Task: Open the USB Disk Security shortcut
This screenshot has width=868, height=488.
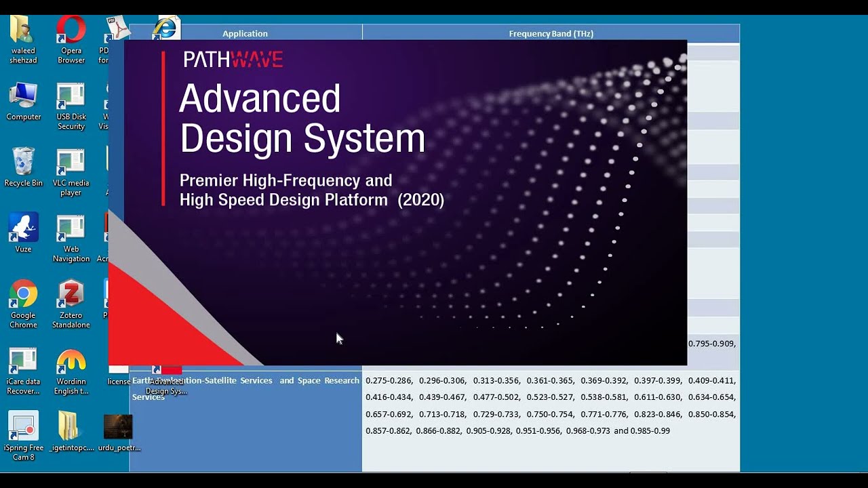Action: point(71,106)
